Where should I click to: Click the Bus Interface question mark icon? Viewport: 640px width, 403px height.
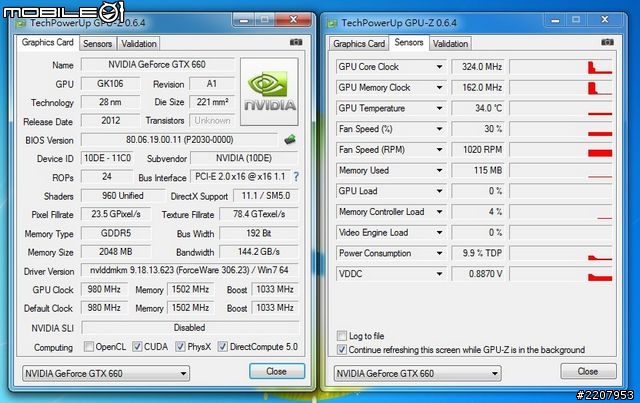(296, 177)
